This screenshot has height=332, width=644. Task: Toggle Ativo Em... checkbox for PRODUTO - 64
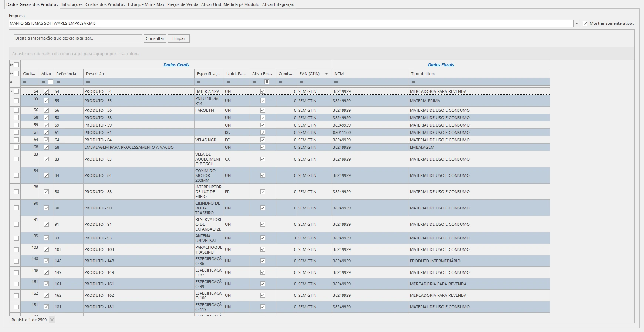click(x=263, y=140)
